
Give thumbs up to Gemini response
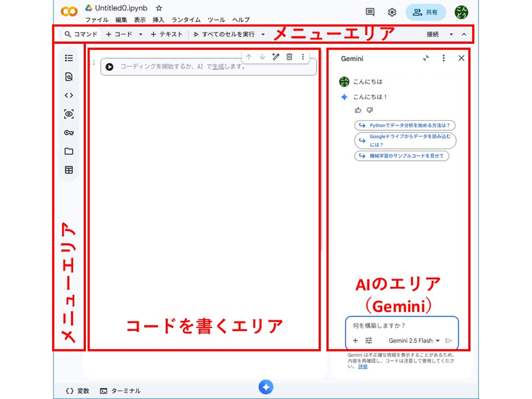tap(358, 110)
